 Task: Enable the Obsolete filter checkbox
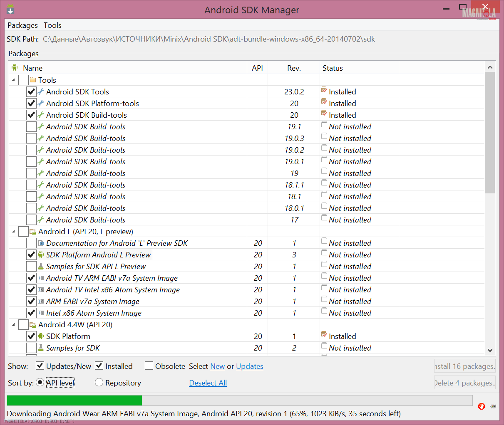point(149,366)
